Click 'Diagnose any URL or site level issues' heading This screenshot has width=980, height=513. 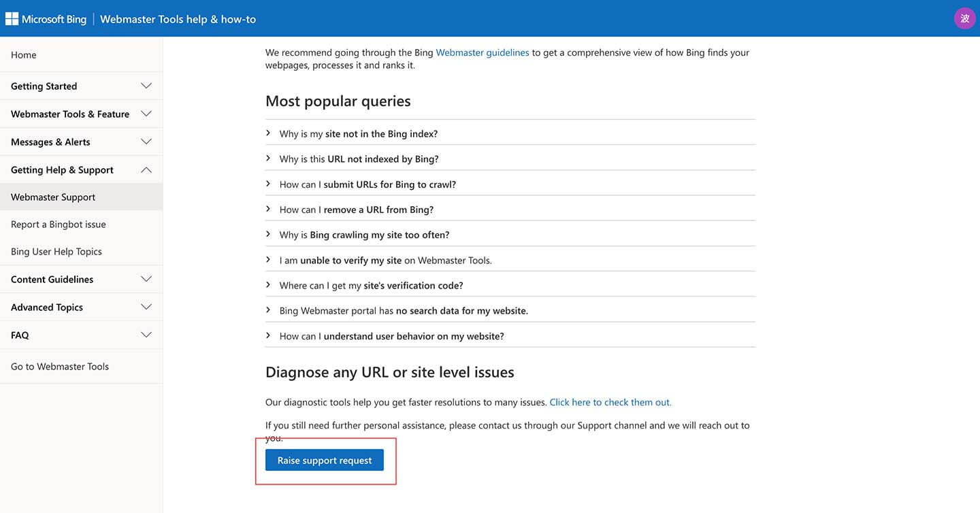click(390, 373)
